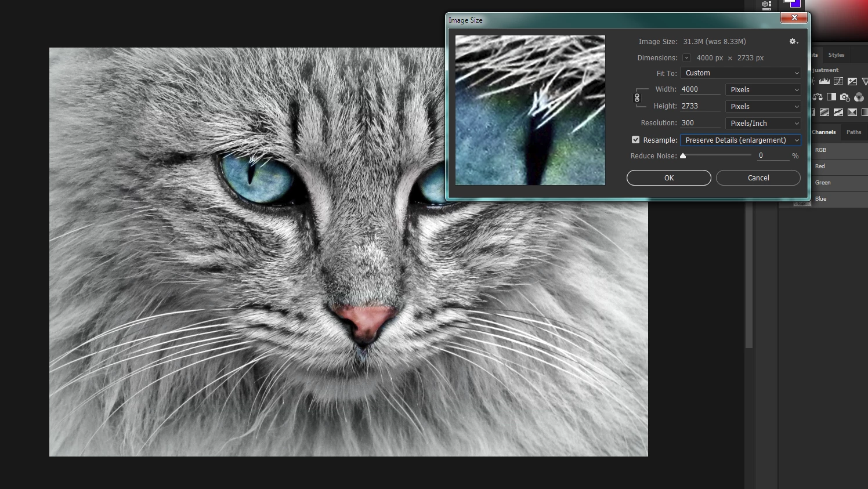
Task: Click the Reduce Noise slider handle
Action: pos(683,155)
